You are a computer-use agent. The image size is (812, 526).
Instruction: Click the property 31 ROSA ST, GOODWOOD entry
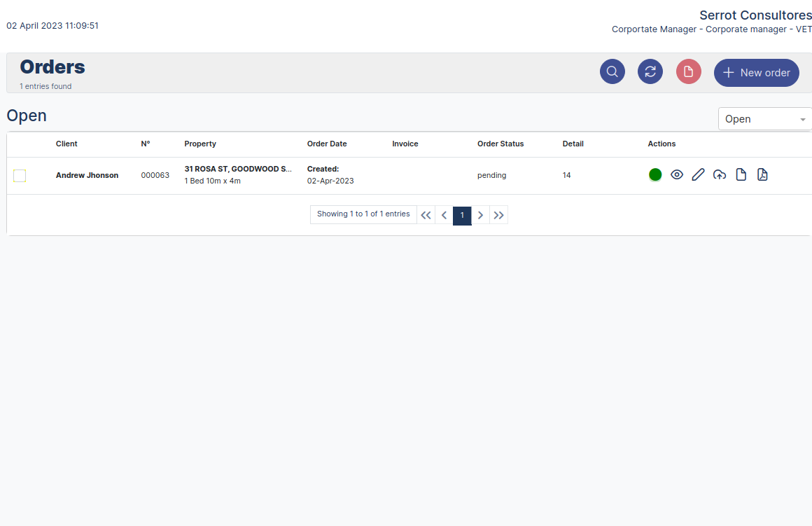point(239,169)
